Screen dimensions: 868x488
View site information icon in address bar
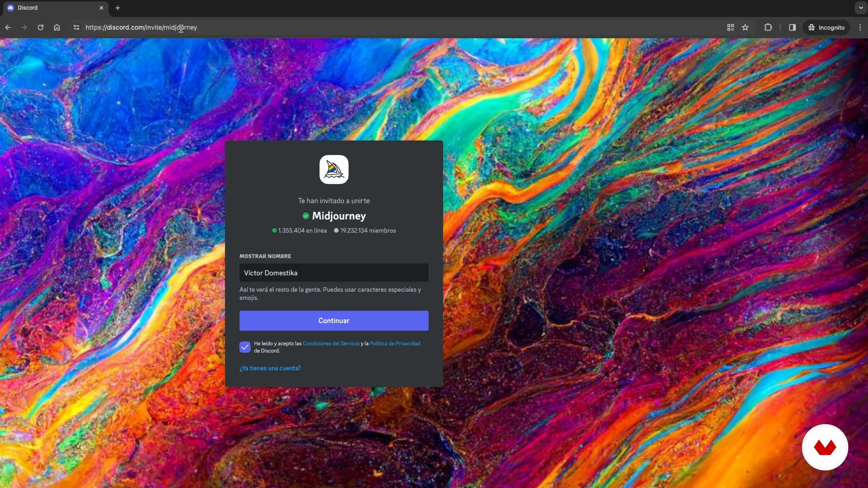click(76, 28)
